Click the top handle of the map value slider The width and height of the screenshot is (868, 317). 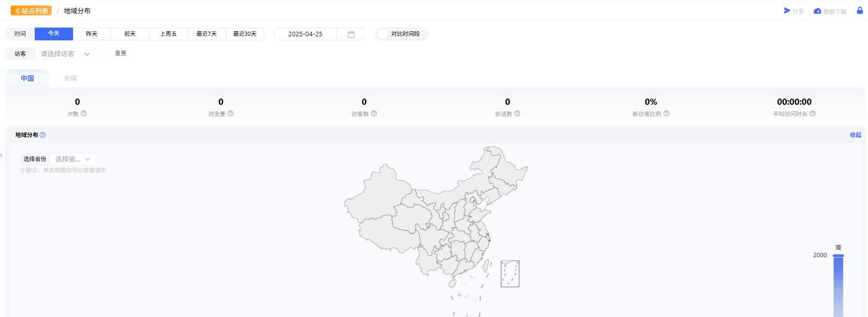838,256
